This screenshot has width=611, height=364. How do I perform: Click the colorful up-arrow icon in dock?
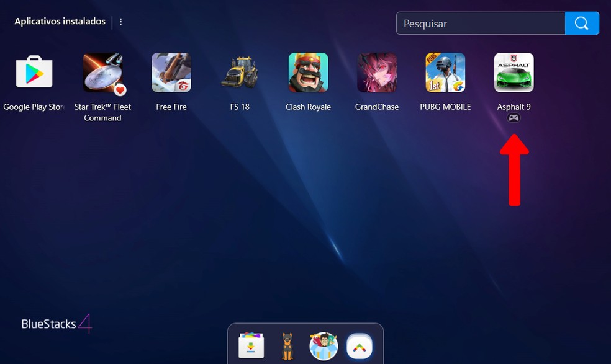(x=359, y=346)
